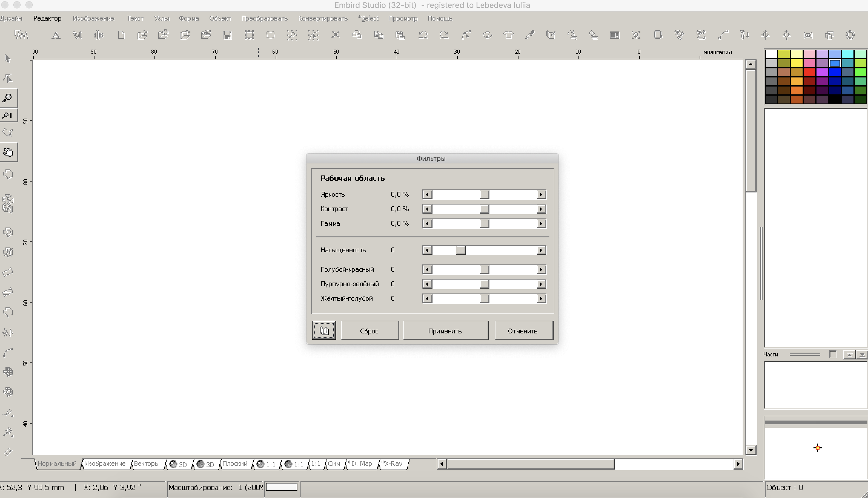Switch to the Векторы view tab
Image resolution: width=868 pixels, height=498 pixels.
pyautogui.click(x=147, y=464)
